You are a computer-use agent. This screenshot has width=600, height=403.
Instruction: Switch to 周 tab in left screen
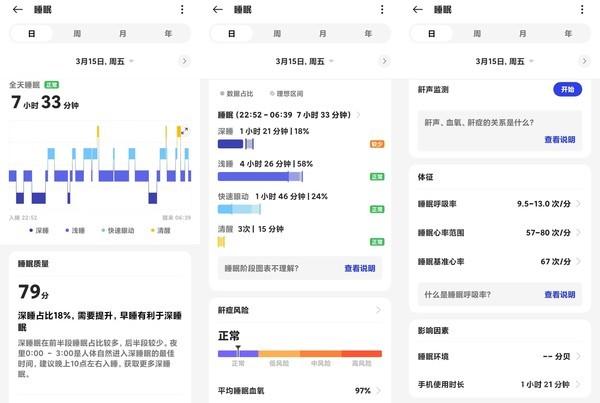(x=77, y=34)
